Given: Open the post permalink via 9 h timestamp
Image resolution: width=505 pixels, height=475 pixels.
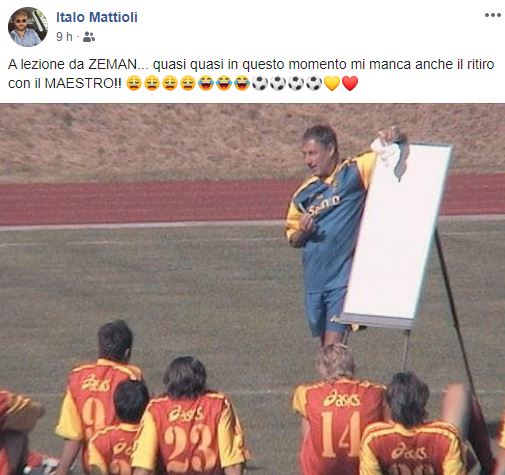Looking at the screenshot, I should (x=64, y=37).
